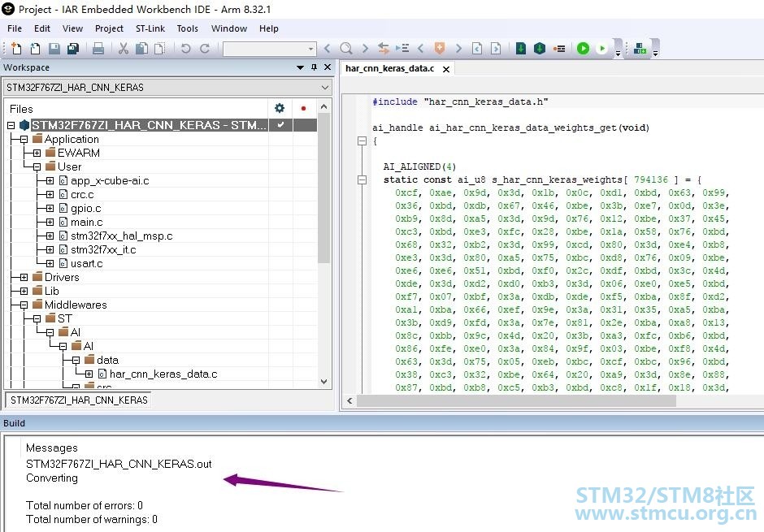The height and width of the screenshot is (532, 764).
Task: Click the Find magnifier icon
Action: (x=346, y=48)
